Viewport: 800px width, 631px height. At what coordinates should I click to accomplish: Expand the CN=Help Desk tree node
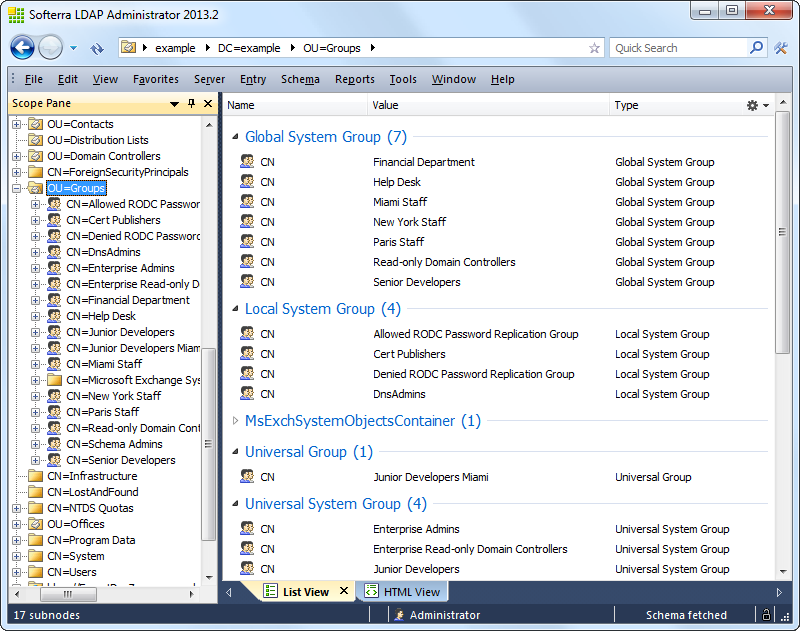(x=35, y=316)
